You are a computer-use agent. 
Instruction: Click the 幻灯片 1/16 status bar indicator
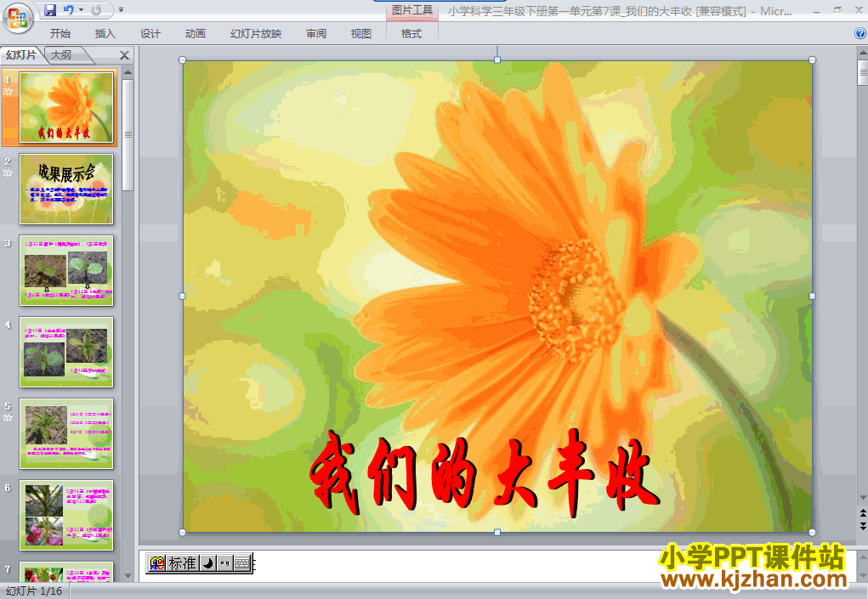pos(34,591)
